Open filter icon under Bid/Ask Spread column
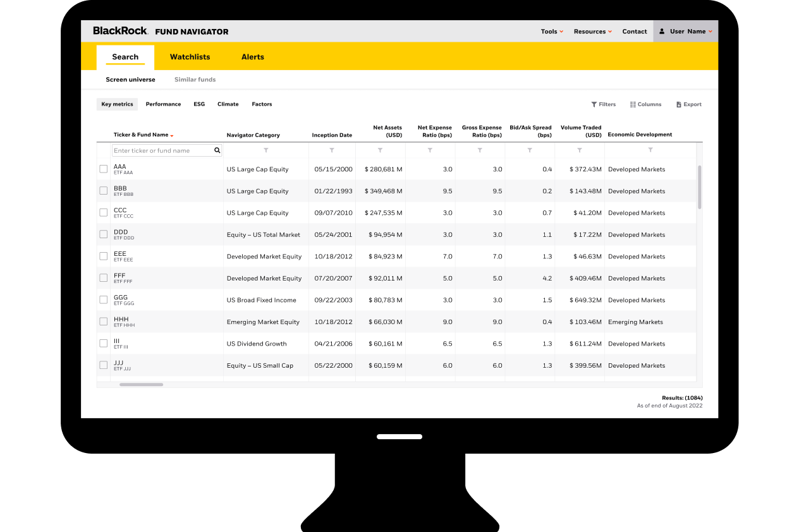Image resolution: width=799 pixels, height=532 pixels. [530, 150]
